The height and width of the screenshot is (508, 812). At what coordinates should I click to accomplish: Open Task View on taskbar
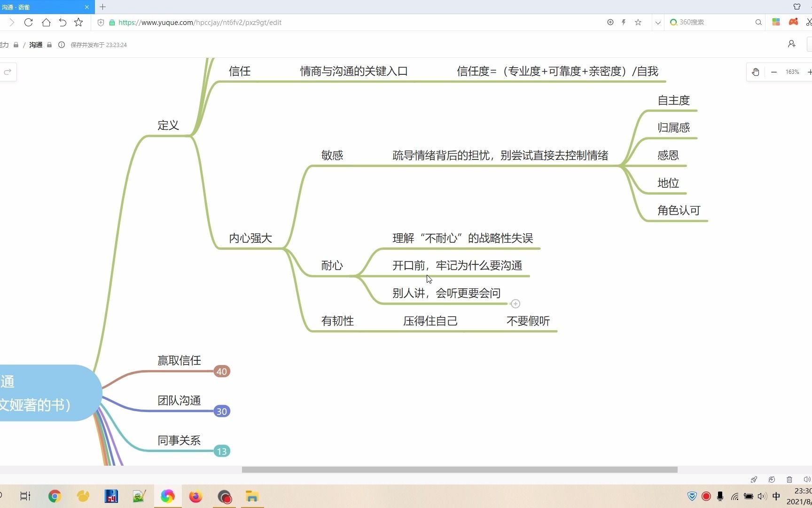point(25,496)
